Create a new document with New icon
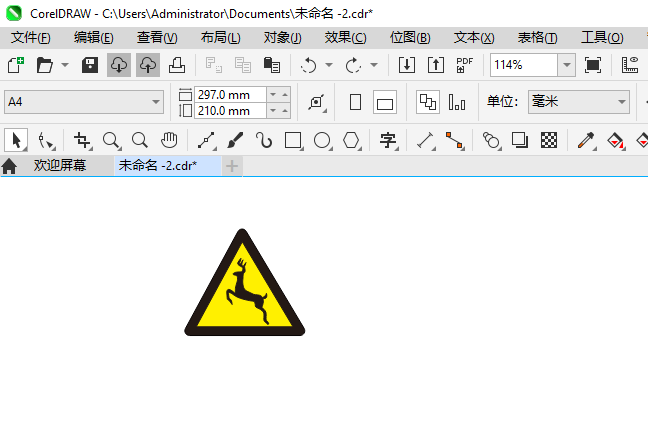The image size is (648, 427). (x=16, y=65)
